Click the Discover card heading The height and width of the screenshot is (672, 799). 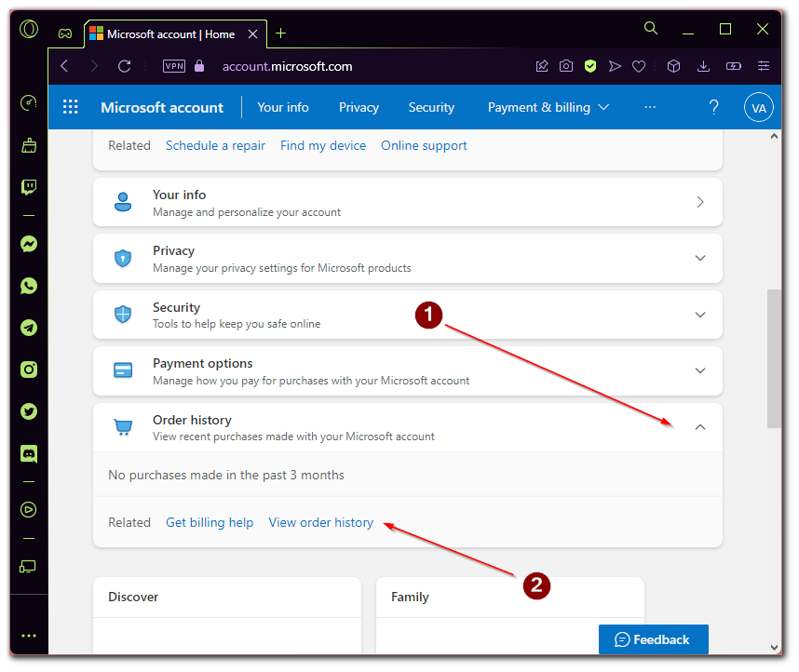[133, 598]
